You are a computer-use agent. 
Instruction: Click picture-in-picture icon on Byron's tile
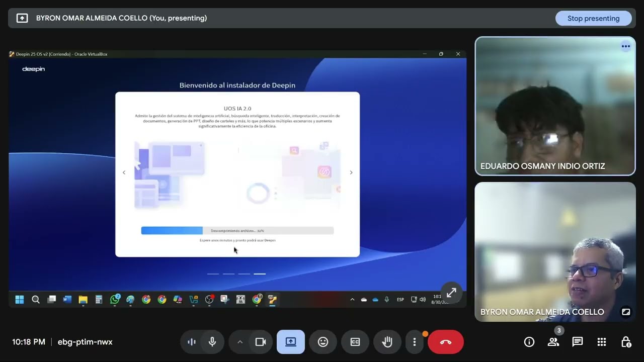pyautogui.click(x=626, y=312)
